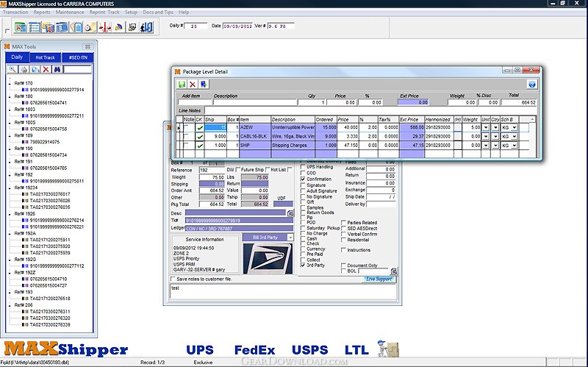
Task: Click red X cancel icon in Package Level Detail
Action: click(193, 84)
